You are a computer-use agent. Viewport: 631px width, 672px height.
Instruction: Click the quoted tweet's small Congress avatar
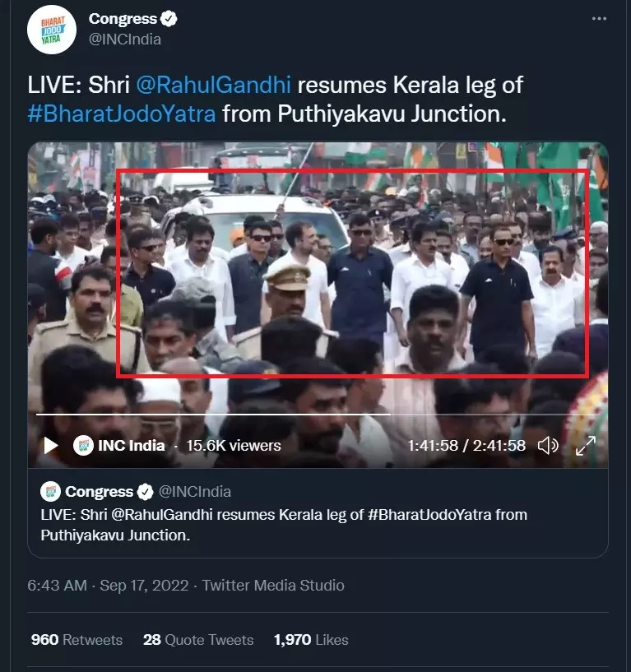click(x=50, y=492)
